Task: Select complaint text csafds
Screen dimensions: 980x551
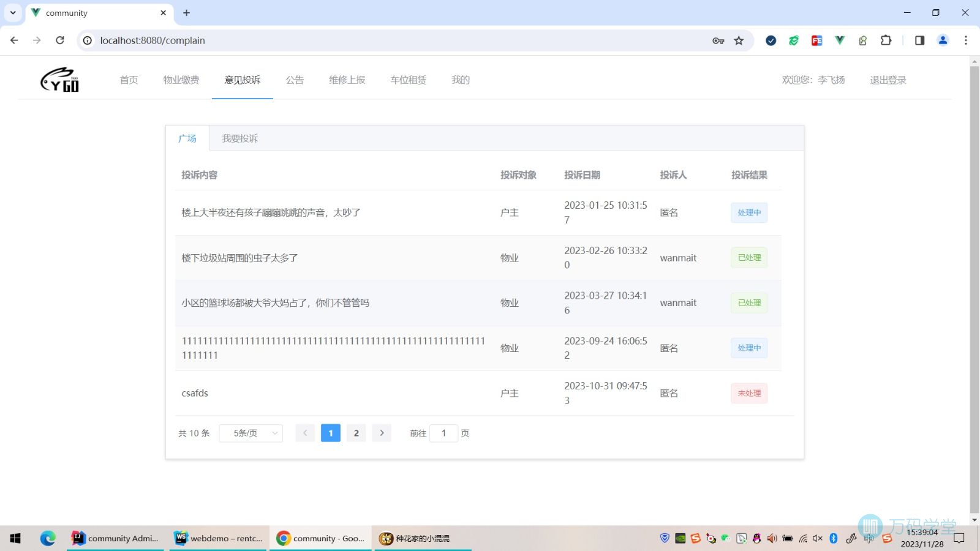Action: click(195, 393)
